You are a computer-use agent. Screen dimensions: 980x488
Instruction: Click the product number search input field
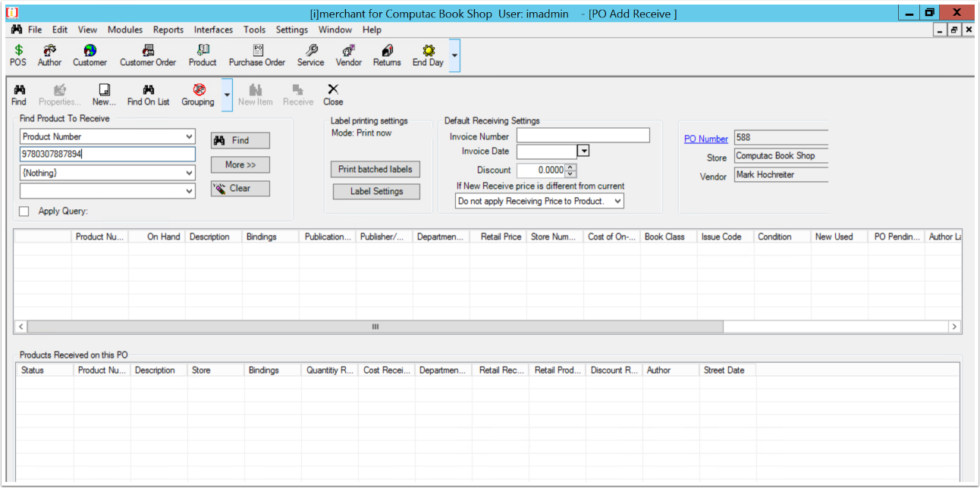108,154
